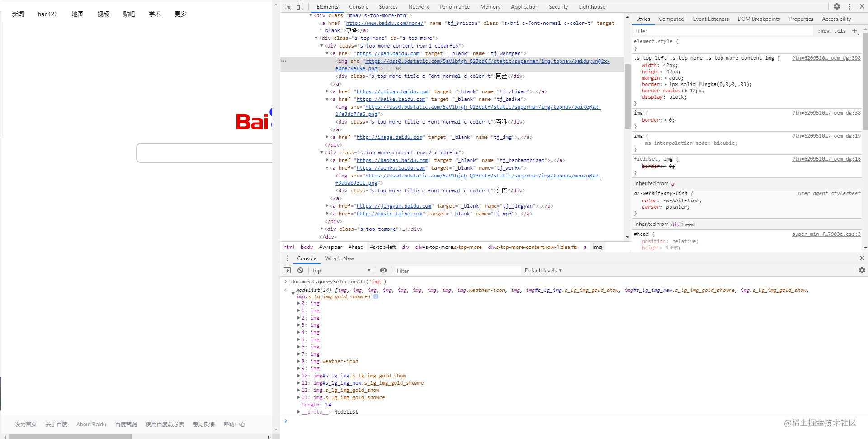Open the Event Listeners tab
The width and height of the screenshot is (868, 439).
pos(711,19)
